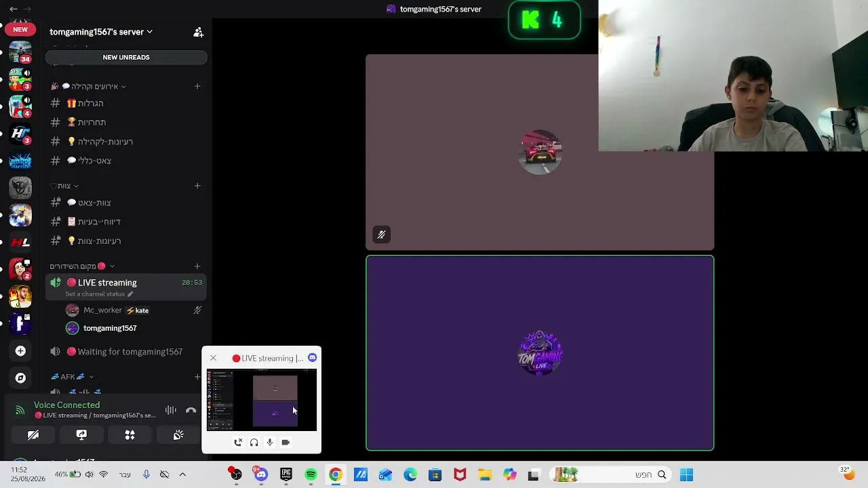The height and width of the screenshot is (488, 868).
Task: Open Discord from the taskbar
Action: click(x=261, y=474)
